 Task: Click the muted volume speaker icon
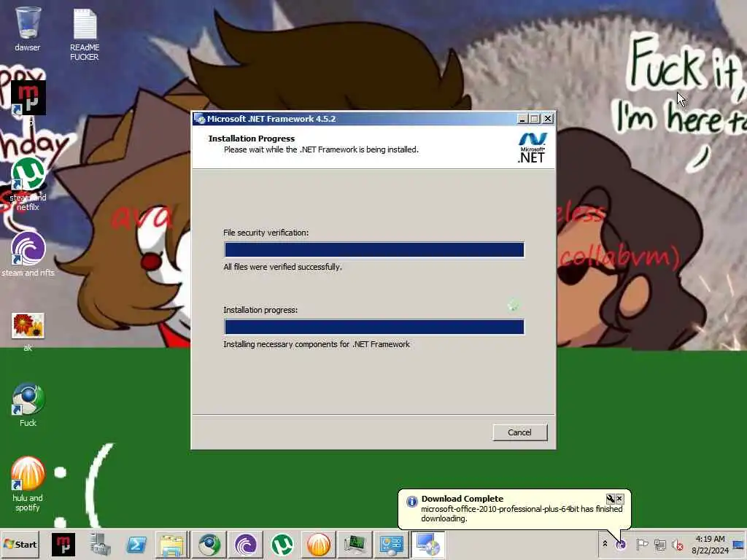click(x=678, y=544)
